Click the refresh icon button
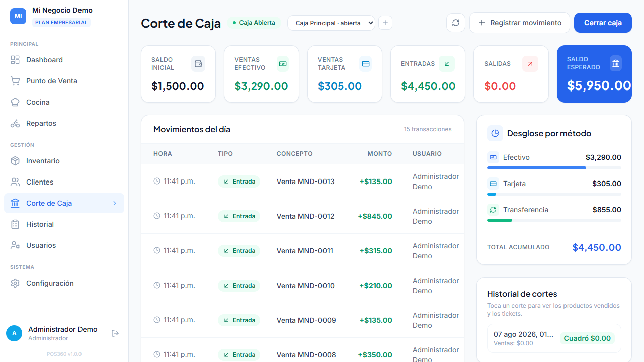The image size is (644, 362). (456, 23)
